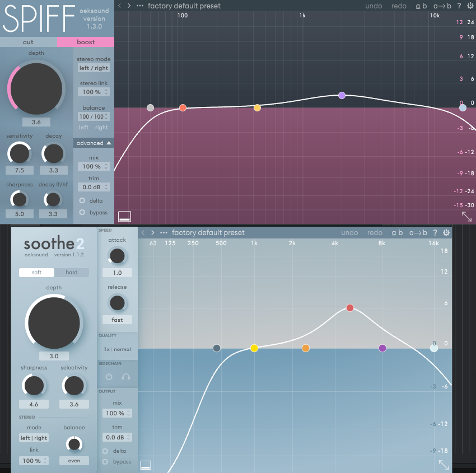Click soothe2 attack knob
Viewport: 476px width, 473px height.
117,256
